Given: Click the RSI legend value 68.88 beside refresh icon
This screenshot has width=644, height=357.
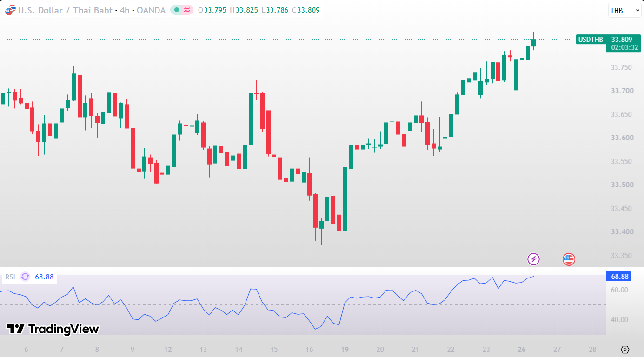Looking at the screenshot, I should click(44, 277).
